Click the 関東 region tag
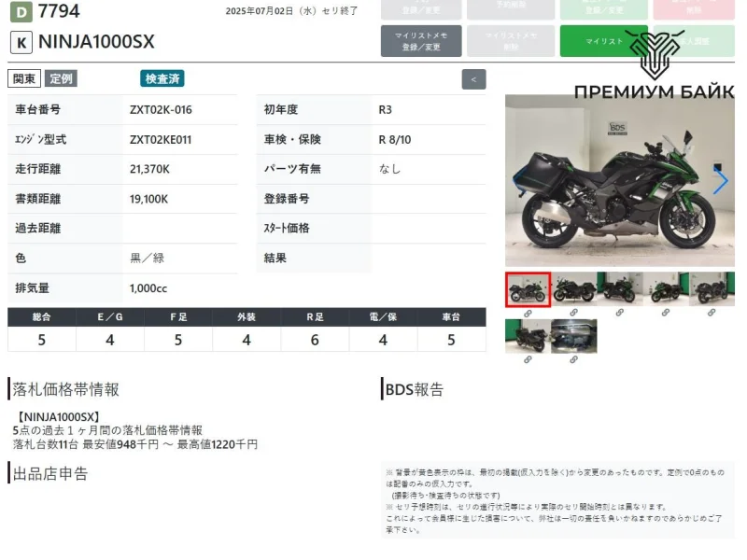Viewport: 747px width, 560px height. 23,78
